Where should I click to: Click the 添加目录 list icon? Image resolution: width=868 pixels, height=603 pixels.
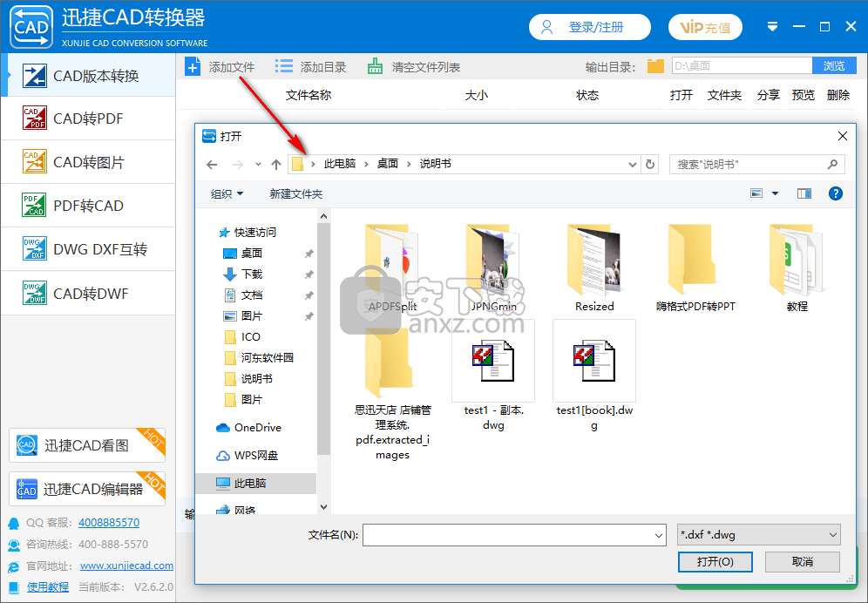click(284, 67)
